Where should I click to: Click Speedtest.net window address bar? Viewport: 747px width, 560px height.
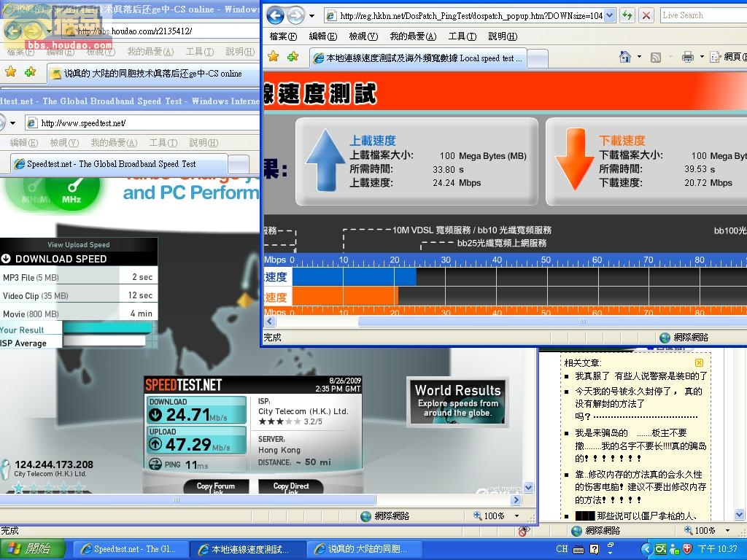143,122
